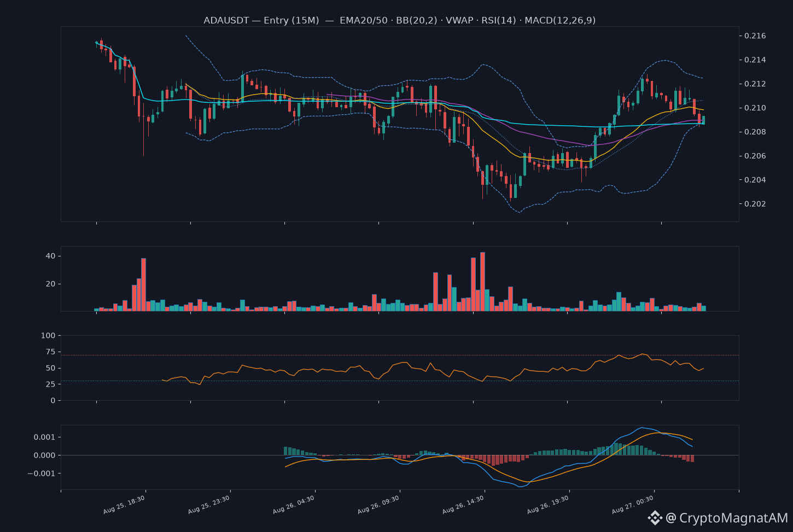
Task: Select the 0.214 price axis label
Action: click(755, 60)
